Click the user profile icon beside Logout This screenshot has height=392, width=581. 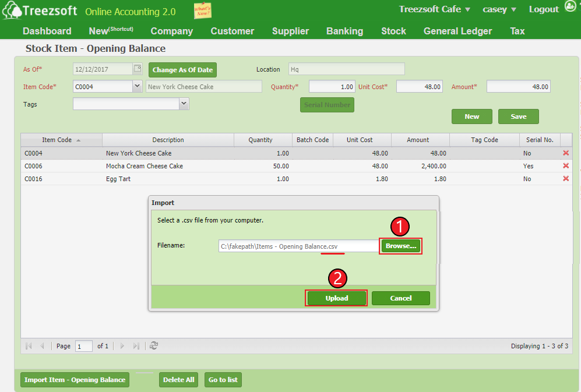pos(570,6)
